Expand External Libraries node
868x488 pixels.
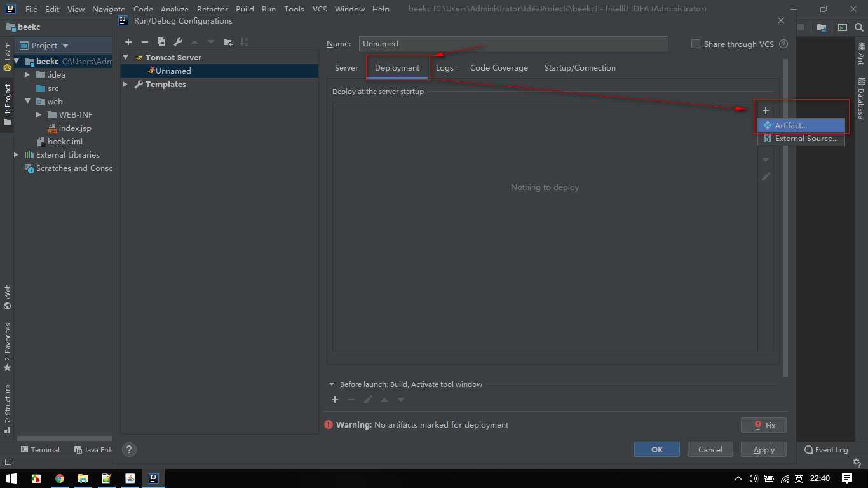[x=17, y=155]
